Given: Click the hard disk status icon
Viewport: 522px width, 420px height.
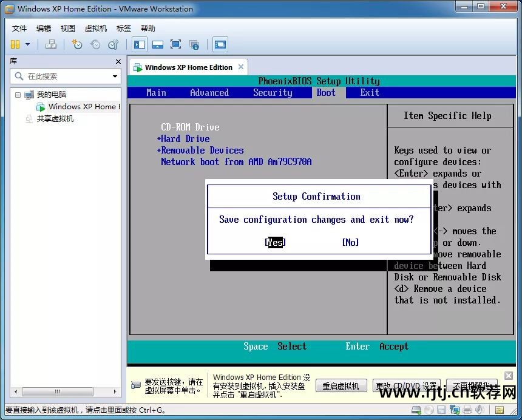Looking at the screenshot, I should coord(416,410).
